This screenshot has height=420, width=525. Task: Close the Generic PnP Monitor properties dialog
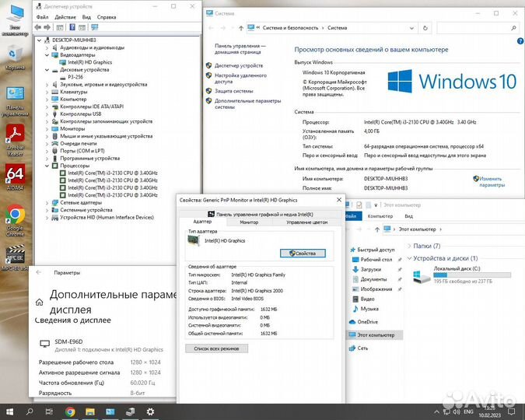tap(339, 200)
